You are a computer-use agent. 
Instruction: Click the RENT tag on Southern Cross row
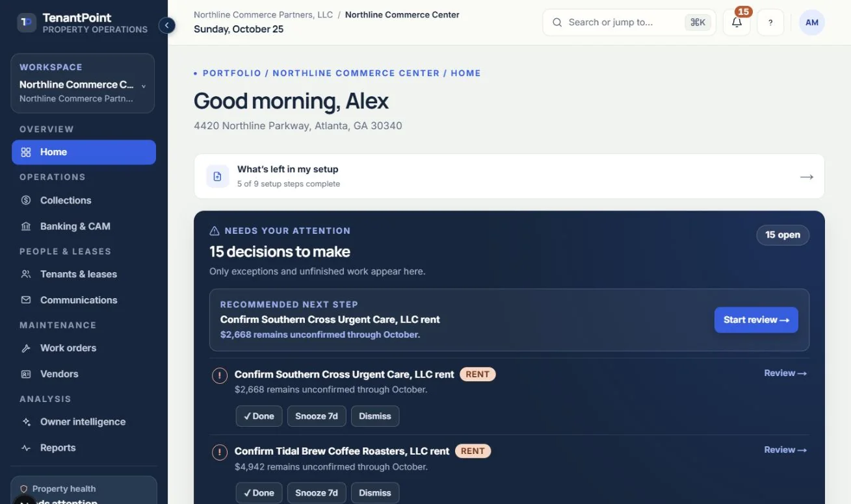(x=478, y=374)
